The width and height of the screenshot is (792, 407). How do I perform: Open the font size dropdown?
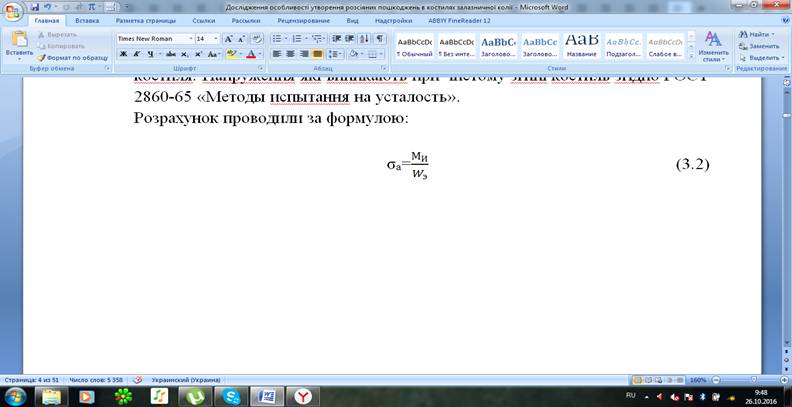point(215,38)
